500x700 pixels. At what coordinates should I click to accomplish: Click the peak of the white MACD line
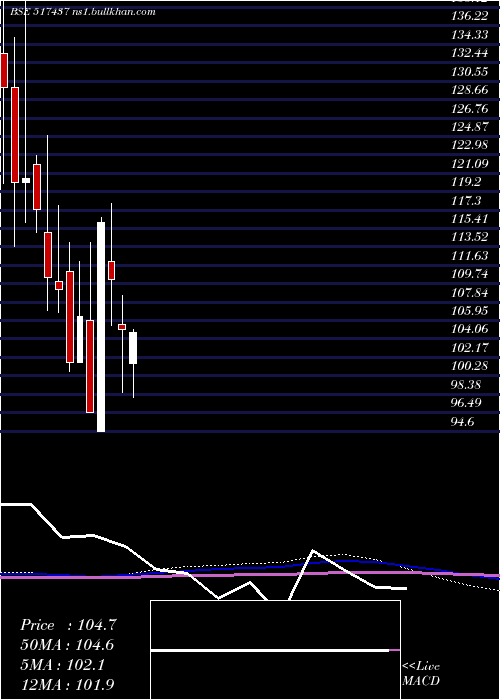pyautogui.click(x=313, y=550)
